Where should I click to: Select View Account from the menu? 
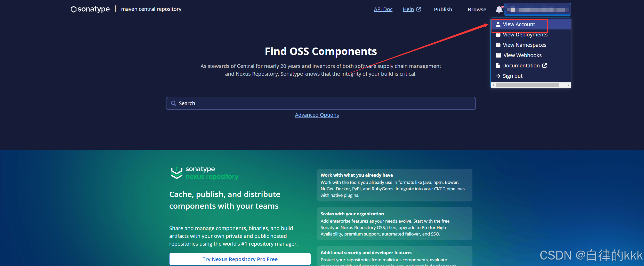[x=531, y=24]
